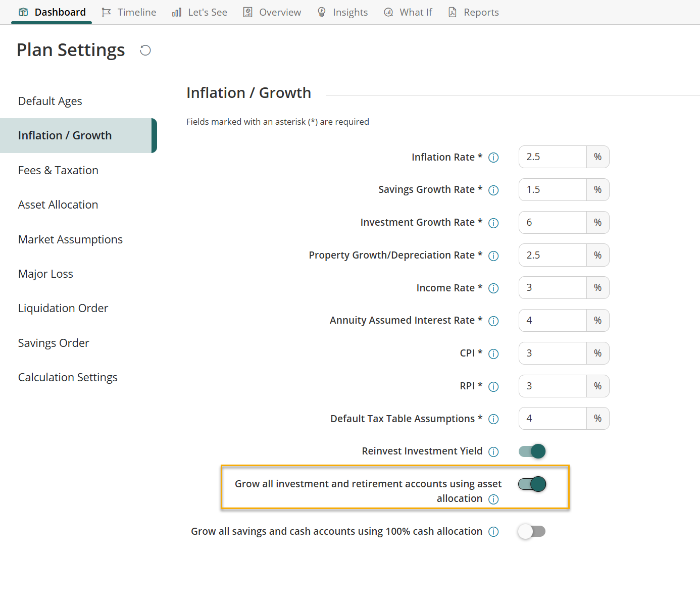
Task: Click the RPI input field
Action: pyautogui.click(x=553, y=386)
